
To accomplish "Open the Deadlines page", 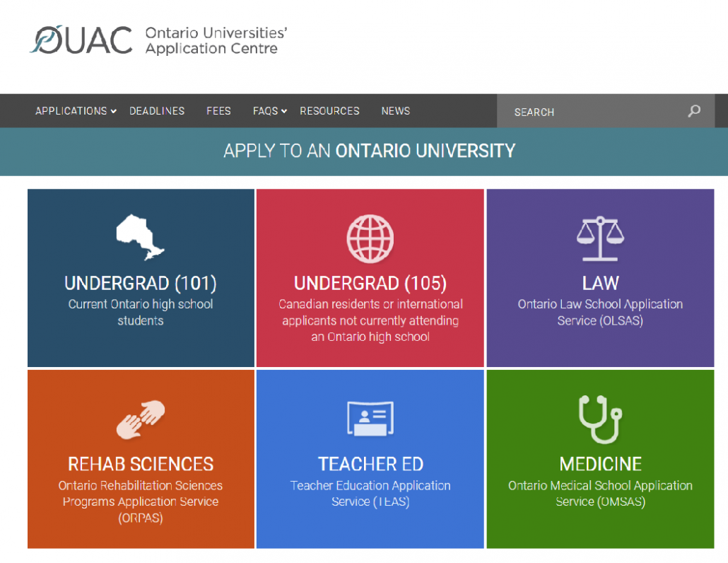I will [157, 111].
